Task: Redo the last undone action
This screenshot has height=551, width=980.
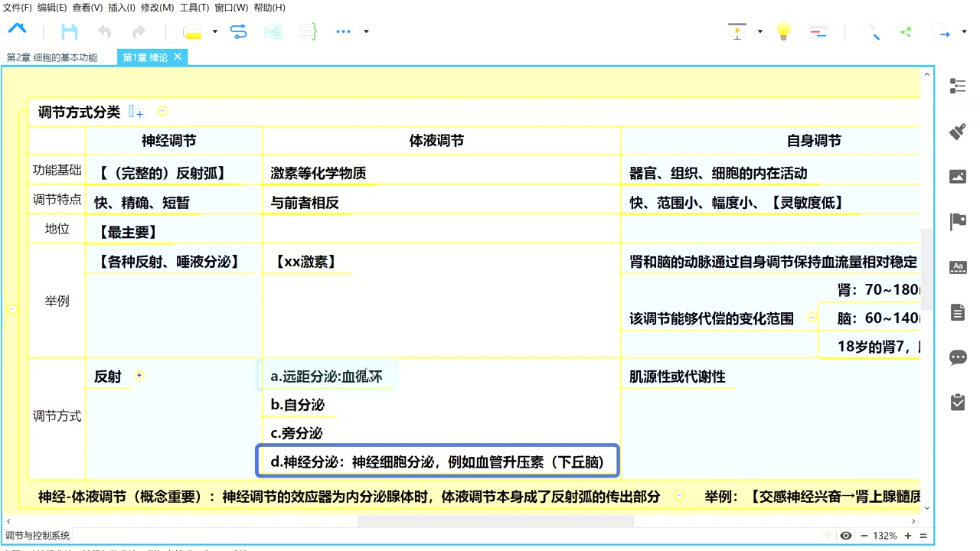Action: [x=139, y=31]
